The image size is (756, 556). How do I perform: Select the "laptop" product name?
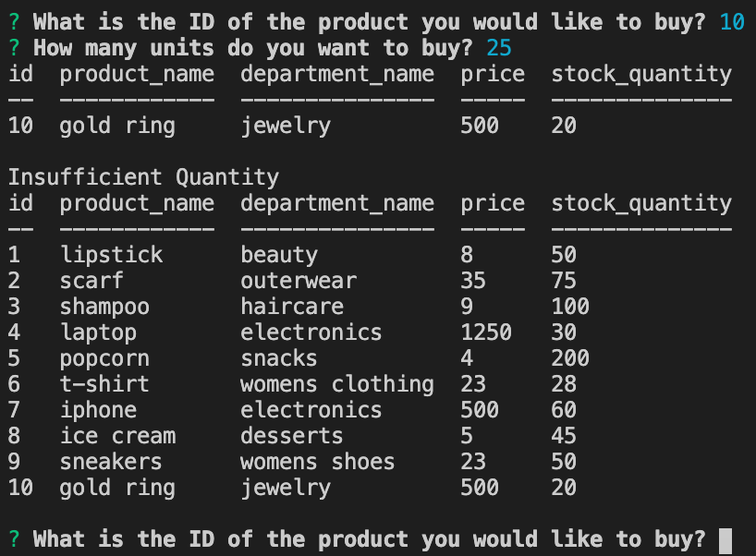coord(98,332)
